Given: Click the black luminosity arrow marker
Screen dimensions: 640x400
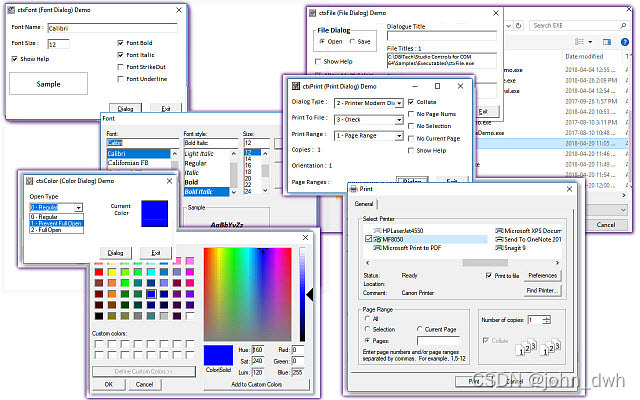Looking at the screenshot, I should click(x=310, y=294).
